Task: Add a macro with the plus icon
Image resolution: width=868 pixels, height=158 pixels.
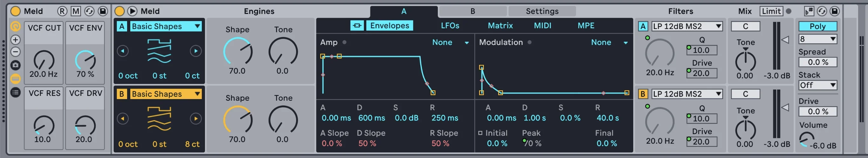Action: (x=16, y=39)
